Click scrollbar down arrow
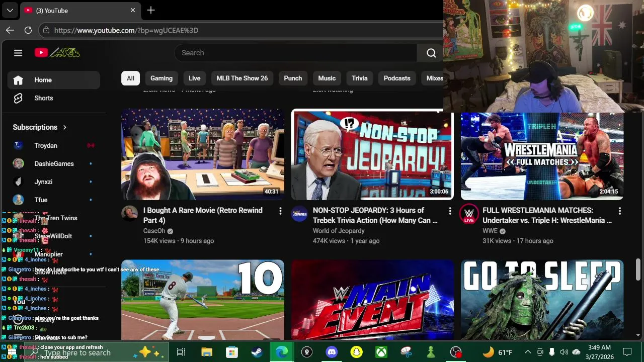Image resolution: width=644 pixels, height=362 pixels. pyautogui.click(x=638, y=335)
